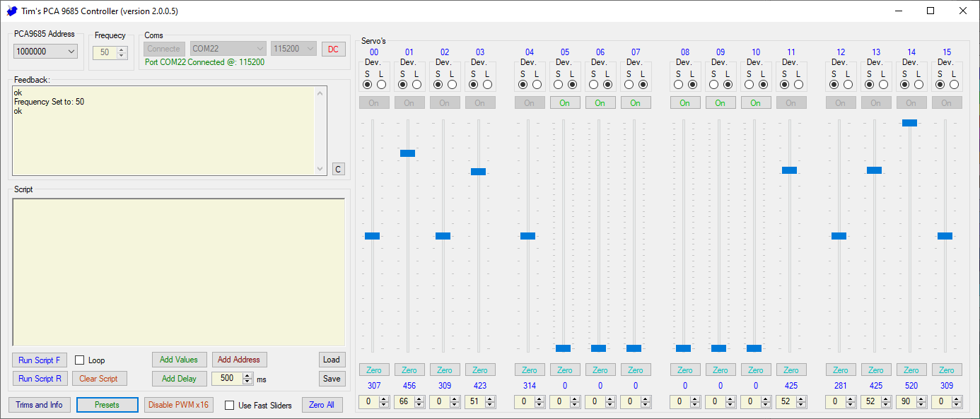Screen dimensions: 980x419
Task: Click Run Script F
Action: 39,360
